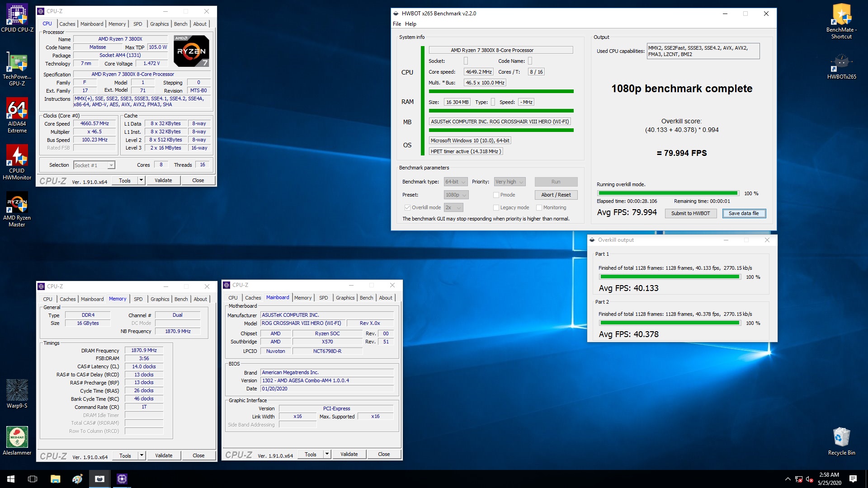Viewport: 868px width, 488px height.
Task: Open the Benchmark type 64-bit dropdown
Action: tap(455, 182)
